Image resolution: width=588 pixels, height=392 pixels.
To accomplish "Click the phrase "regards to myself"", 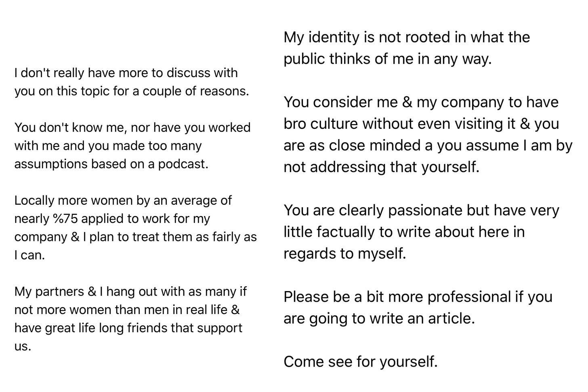I will (x=344, y=254).
